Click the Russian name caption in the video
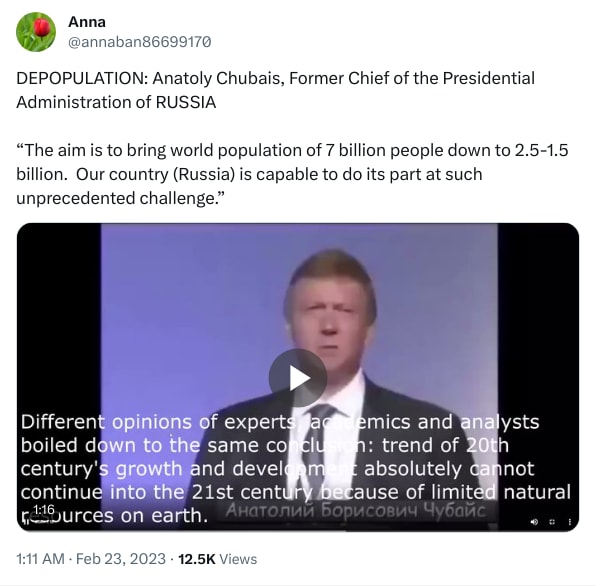 pyautogui.click(x=357, y=511)
